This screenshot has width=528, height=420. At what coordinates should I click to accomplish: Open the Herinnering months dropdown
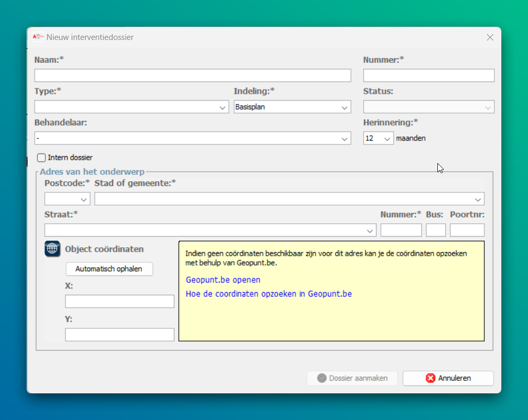tap(378, 139)
